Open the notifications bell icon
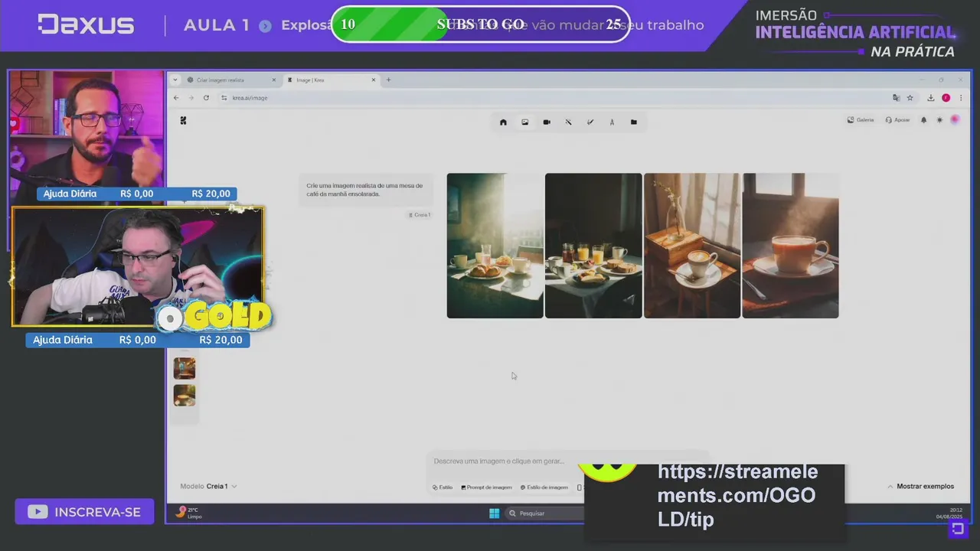The width and height of the screenshot is (980, 551). [x=923, y=120]
